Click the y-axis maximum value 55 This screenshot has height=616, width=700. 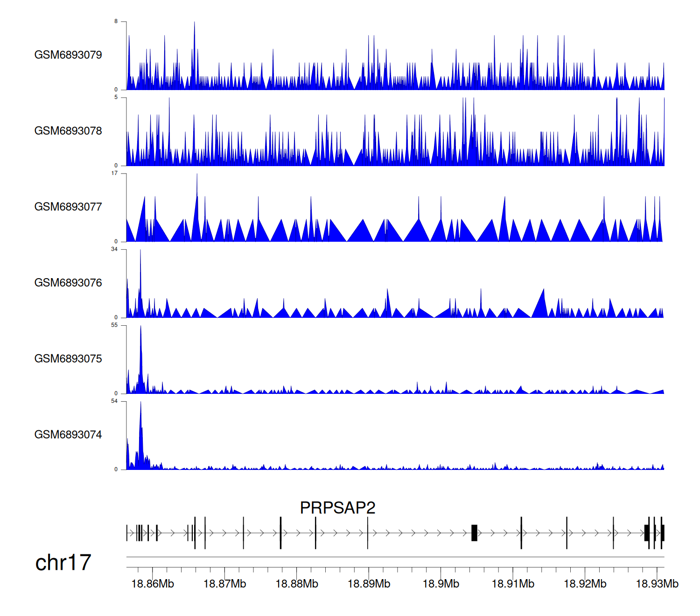pos(114,325)
